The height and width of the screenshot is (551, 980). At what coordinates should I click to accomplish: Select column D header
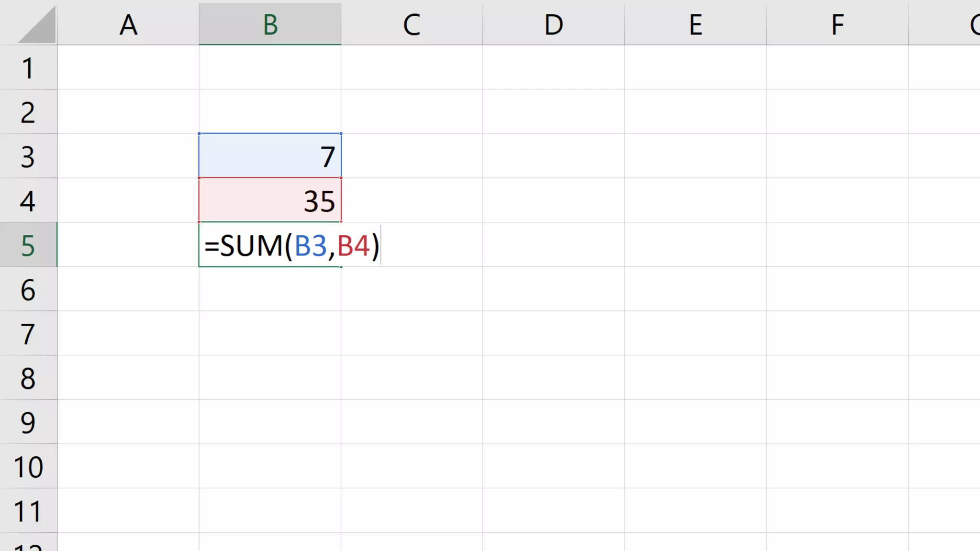[553, 25]
